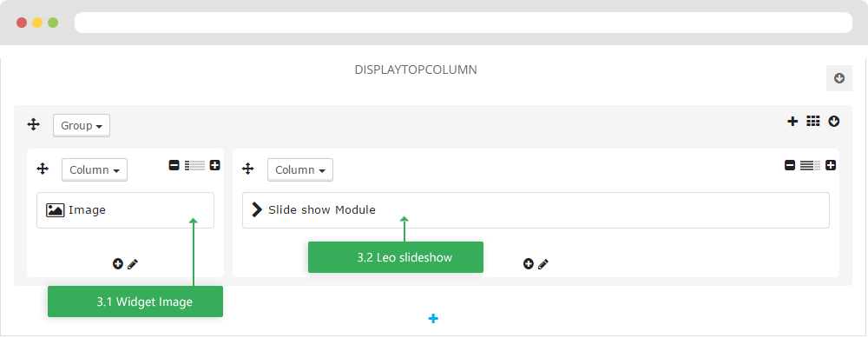Click the right column's move handle
868x338 pixels.
pyautogui.click(x=248, y=169)
